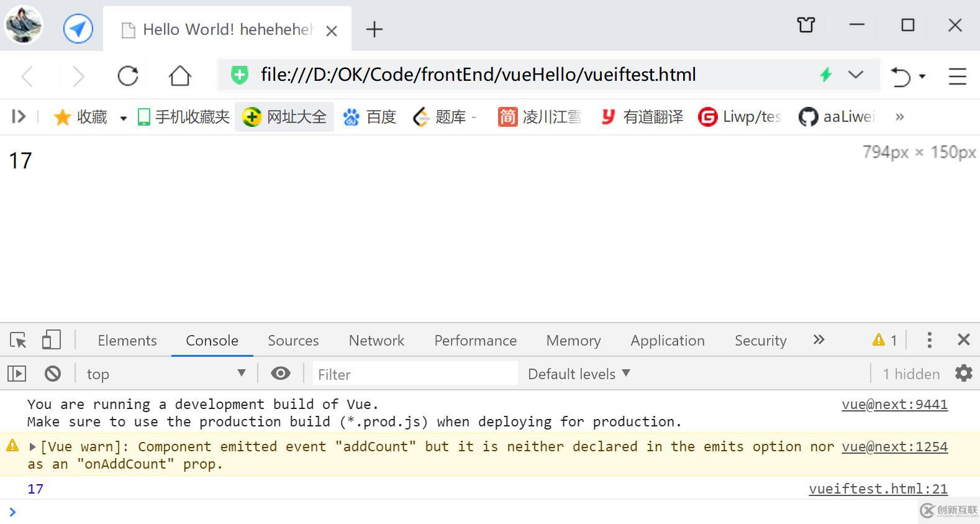Click the user avatar profile picture

point(24,25)
